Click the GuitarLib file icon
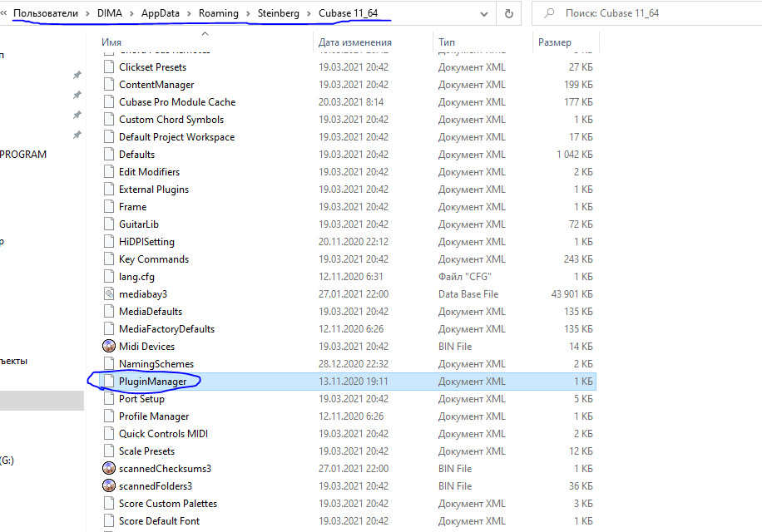Image resolution: width=762 pixels, height=532 pixels. coord(109,224)
